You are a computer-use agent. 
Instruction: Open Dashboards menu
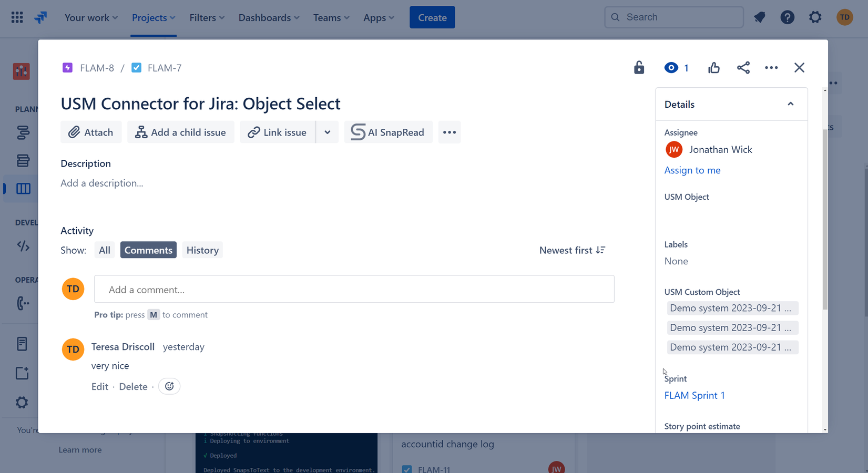tap(269, 17)
